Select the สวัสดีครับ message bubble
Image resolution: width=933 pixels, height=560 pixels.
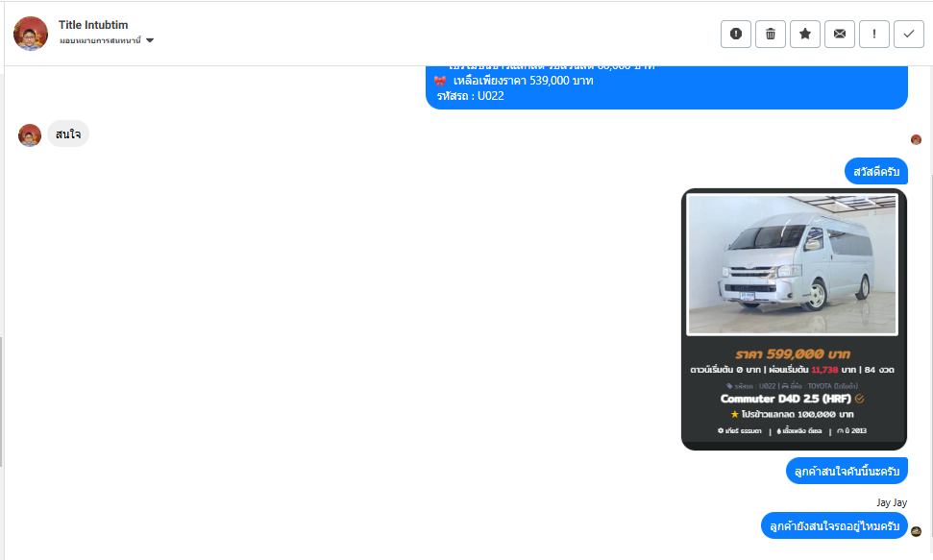click(x=876, y=171)
